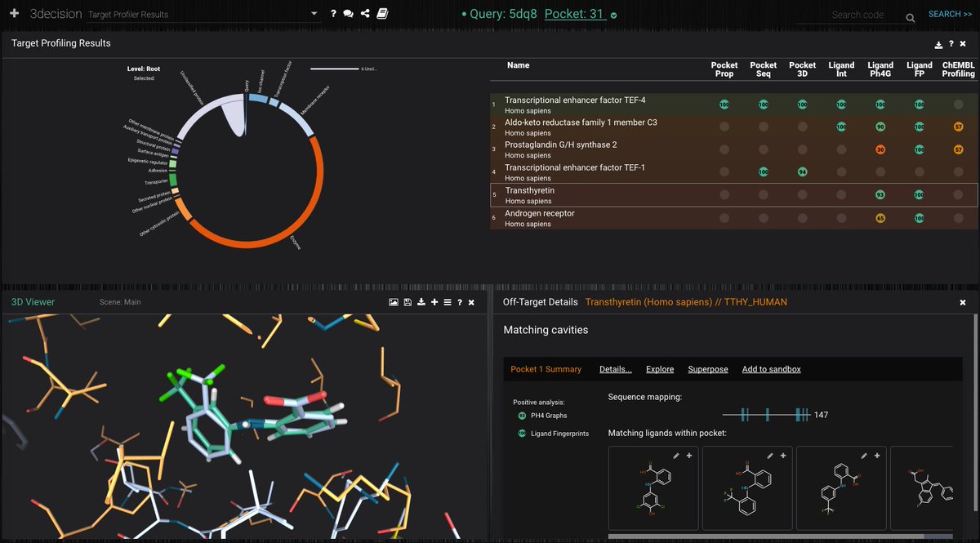Open help for the Target Profiling Results panel
The image size is (980, 543).
coord(951,45)
